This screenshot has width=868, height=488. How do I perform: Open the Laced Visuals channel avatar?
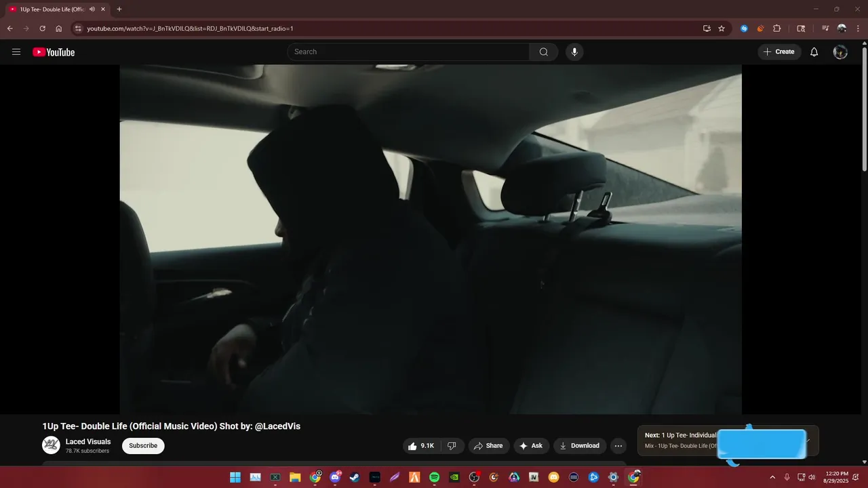(51, 445)
